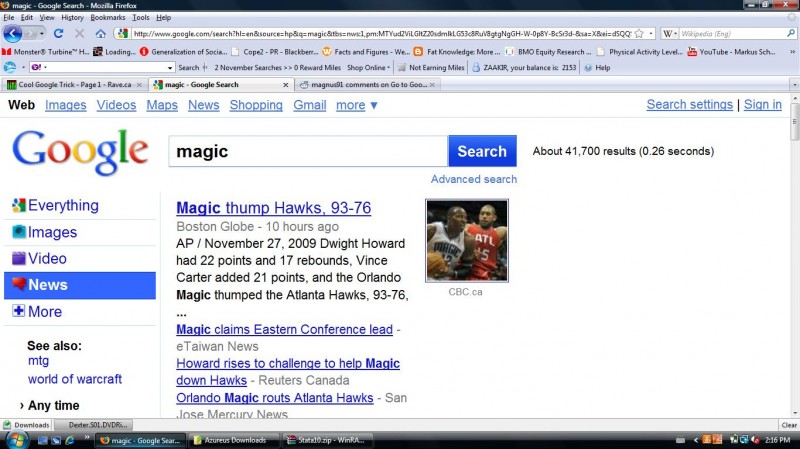Open Shopping in top navigation
The height and width of the screenshot is (449, 800).
tap(256, 105)
